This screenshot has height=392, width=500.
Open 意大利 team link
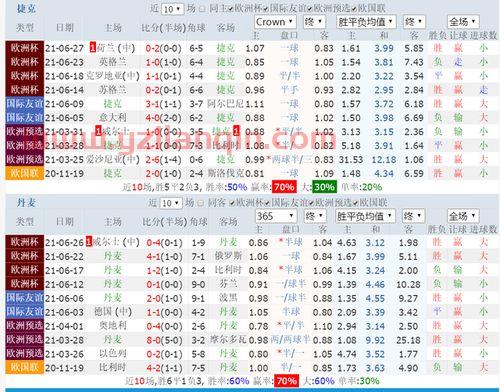(x=113, y=118)
